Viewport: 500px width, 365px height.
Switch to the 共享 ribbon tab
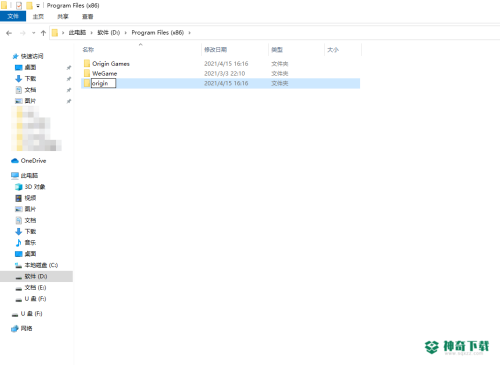pyautogui.click(x=63, y=16)
